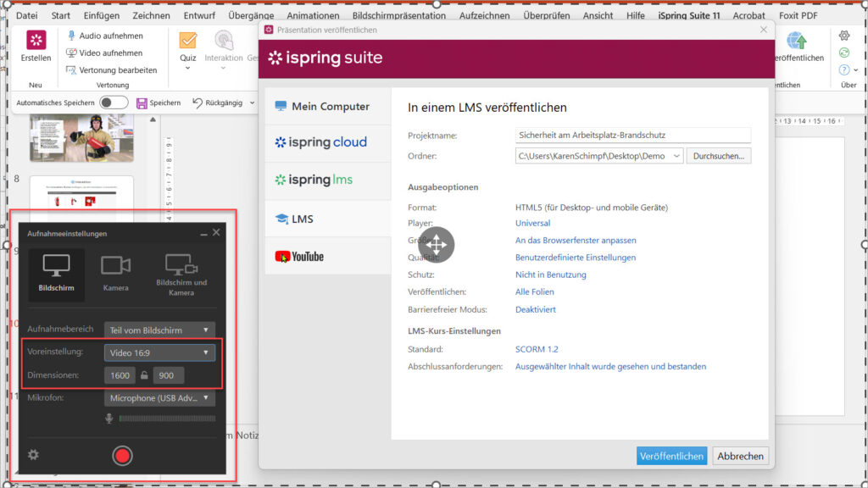The image size is (868, 488).
Task: Minimize the Aufnahmeeinstellungen panel
Action: tap(203, 234)
